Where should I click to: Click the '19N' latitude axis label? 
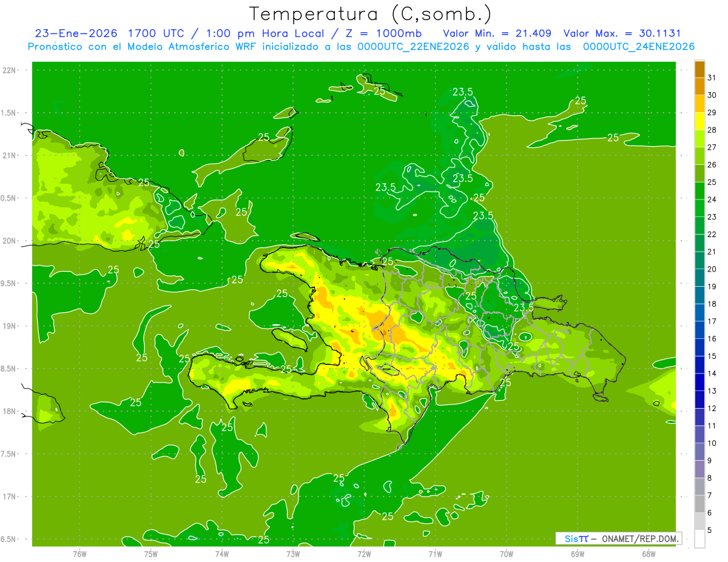(9, 326)
